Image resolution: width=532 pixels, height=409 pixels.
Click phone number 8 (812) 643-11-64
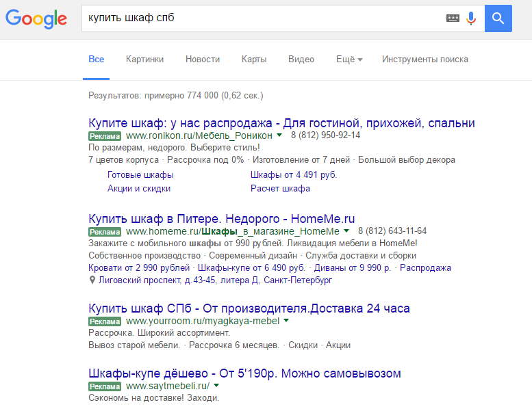[x=392, y=230]
